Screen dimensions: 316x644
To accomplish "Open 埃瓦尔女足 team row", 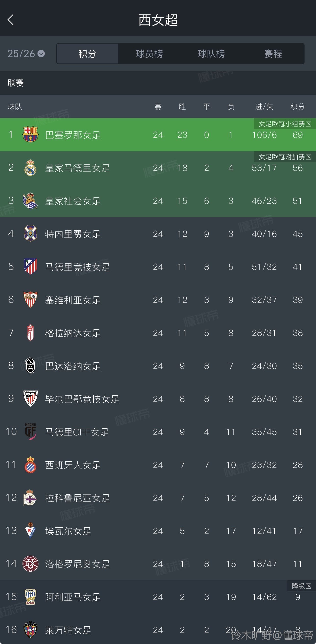I will [68, 531].
